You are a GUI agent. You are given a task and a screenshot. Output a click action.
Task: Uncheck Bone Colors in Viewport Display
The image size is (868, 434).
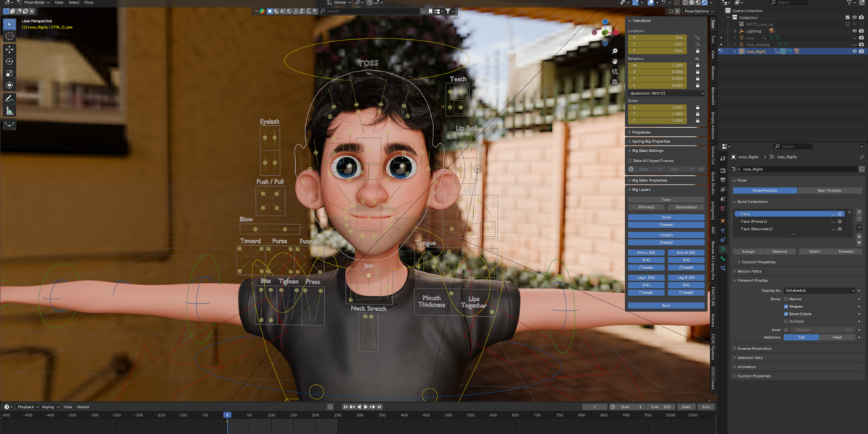(786, 314)
